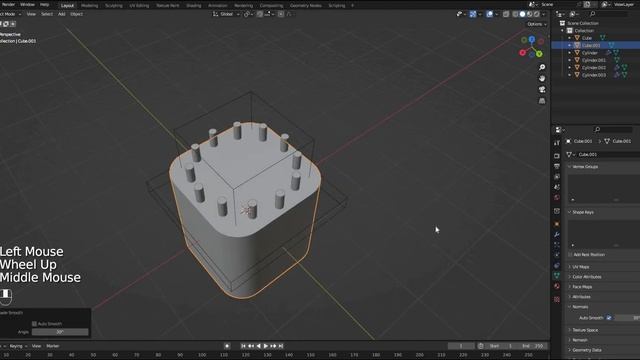Open the Material properties tab icon
The image size is (640, 360).
point(557,287)
